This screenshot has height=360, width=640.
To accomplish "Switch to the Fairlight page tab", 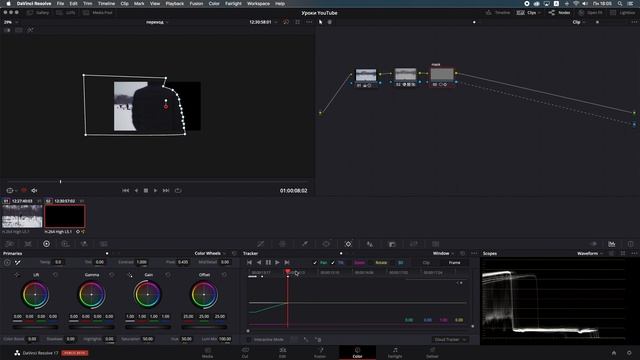I will click(395, 353).
